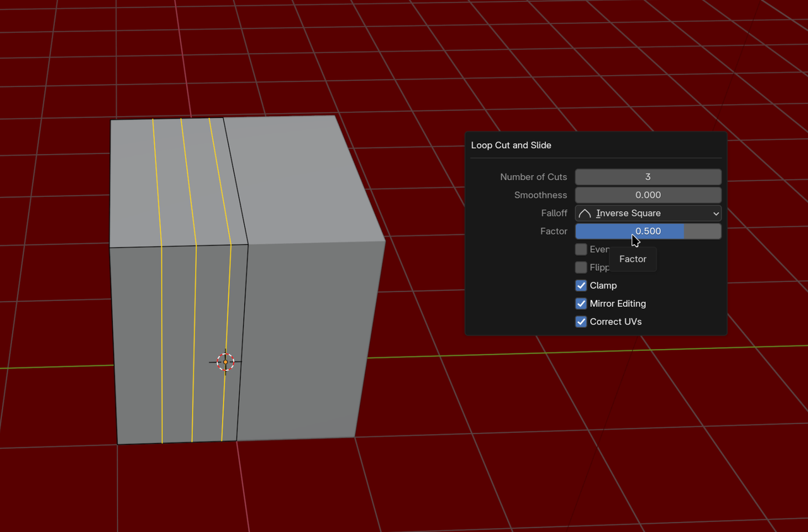Screen dimensions: 808x532
Task: Click the Inverse Square falloff curve icon
Action: (x=584, y=213)
